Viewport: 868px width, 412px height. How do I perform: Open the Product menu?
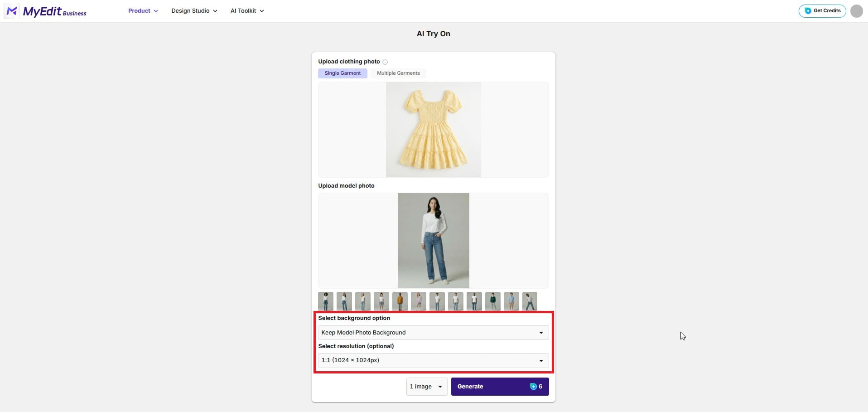(142, 10)
